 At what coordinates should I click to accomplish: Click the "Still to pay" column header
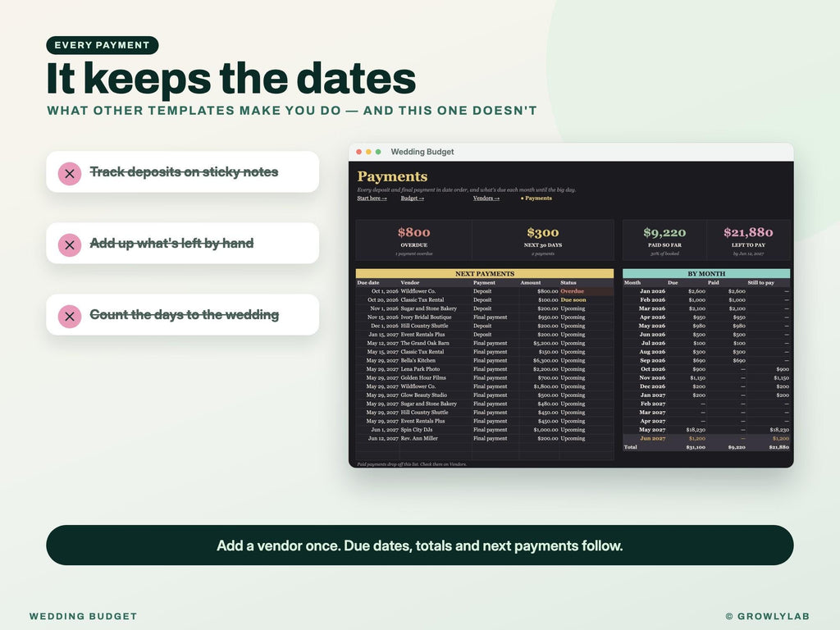tap(760, 282)
